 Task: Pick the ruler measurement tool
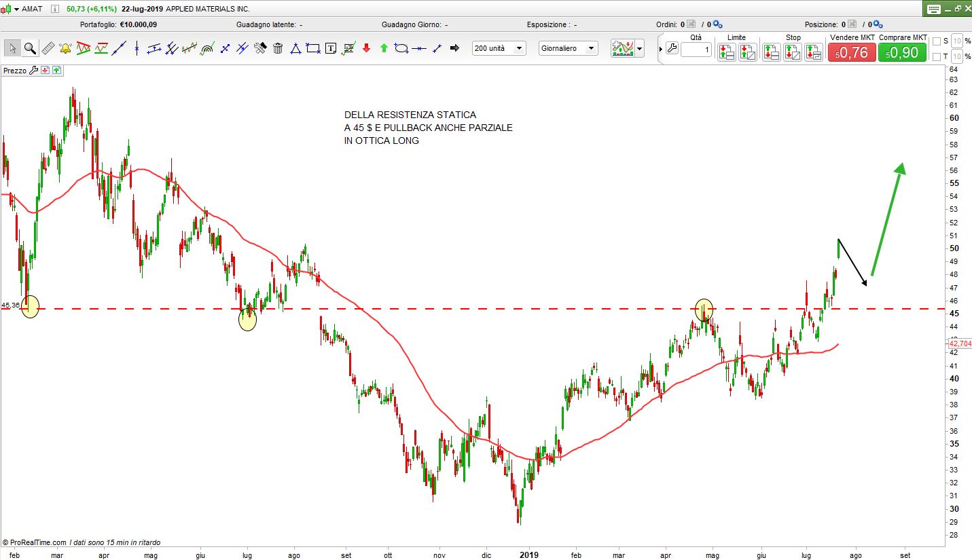click(48, 48)
